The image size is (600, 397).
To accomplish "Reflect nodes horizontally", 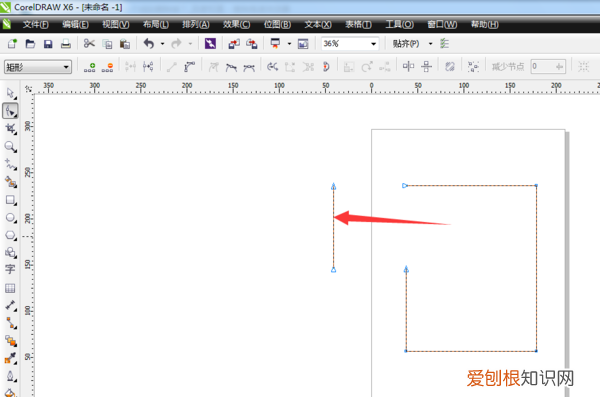I will coord(408,67).
